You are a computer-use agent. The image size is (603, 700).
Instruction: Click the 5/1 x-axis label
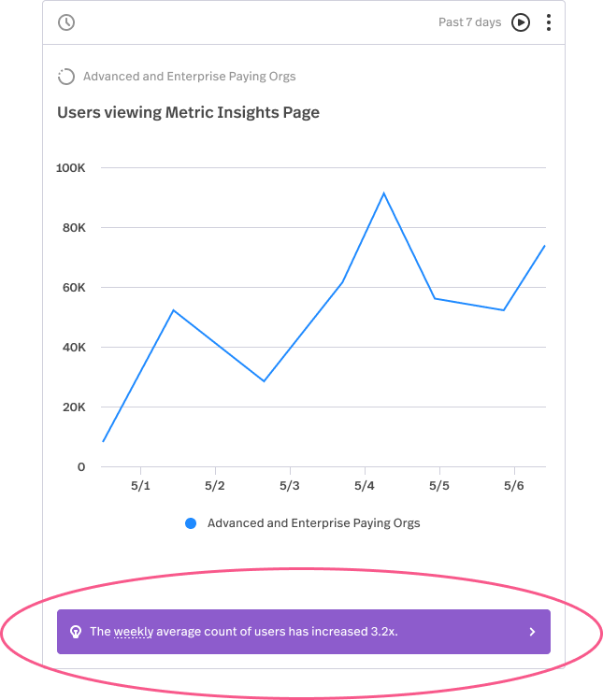coord(140,486)
